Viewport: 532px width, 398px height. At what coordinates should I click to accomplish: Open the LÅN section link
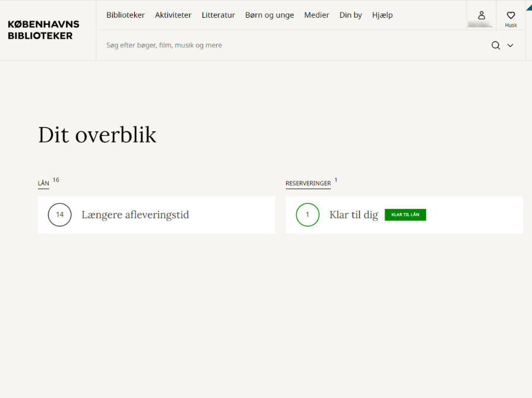click(43, 184)
